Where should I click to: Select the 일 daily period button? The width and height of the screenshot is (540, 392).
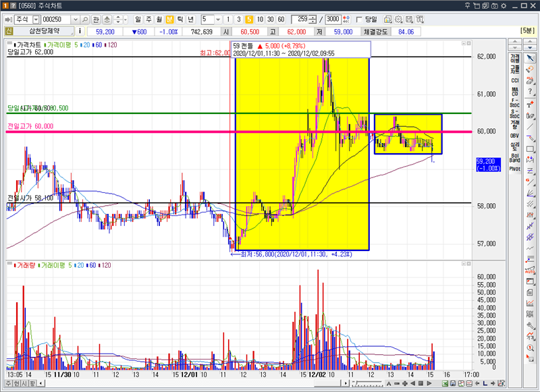(x=138, y=20)
